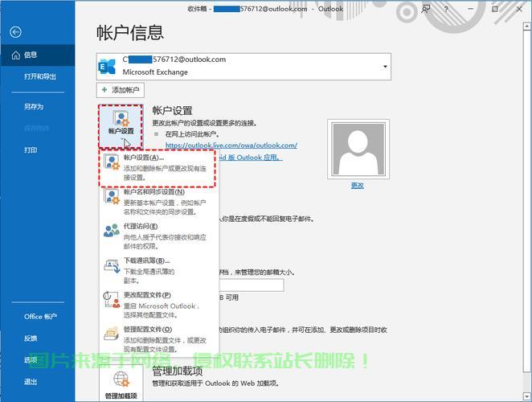
Task: Click the feedback person icon in title bar
Action: (425, 9)
